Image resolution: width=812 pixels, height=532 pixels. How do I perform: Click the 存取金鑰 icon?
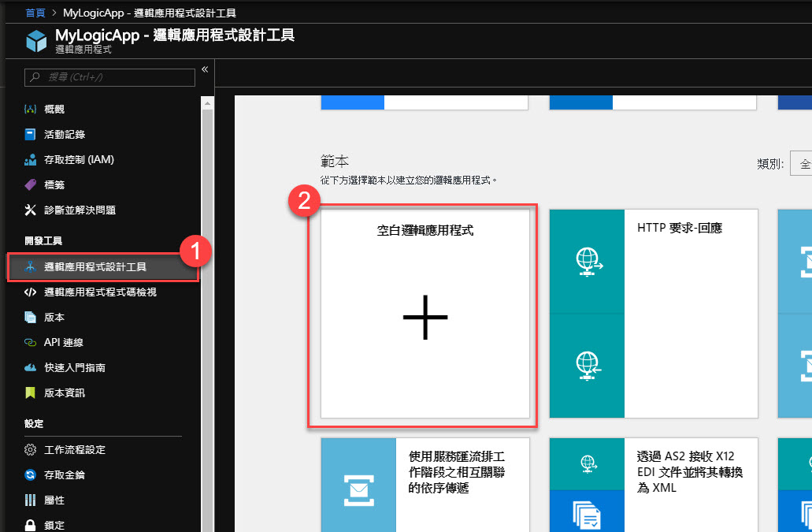point(30,475)
